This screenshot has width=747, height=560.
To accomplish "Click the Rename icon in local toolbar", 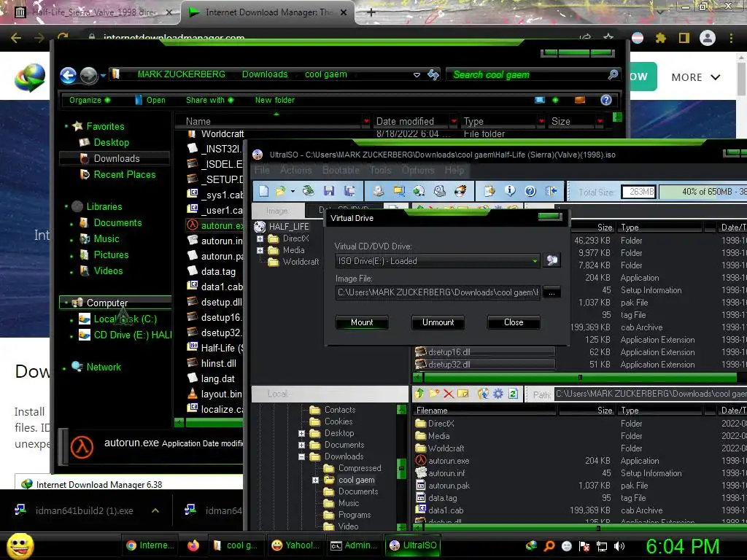I will (x=463, y=394).
